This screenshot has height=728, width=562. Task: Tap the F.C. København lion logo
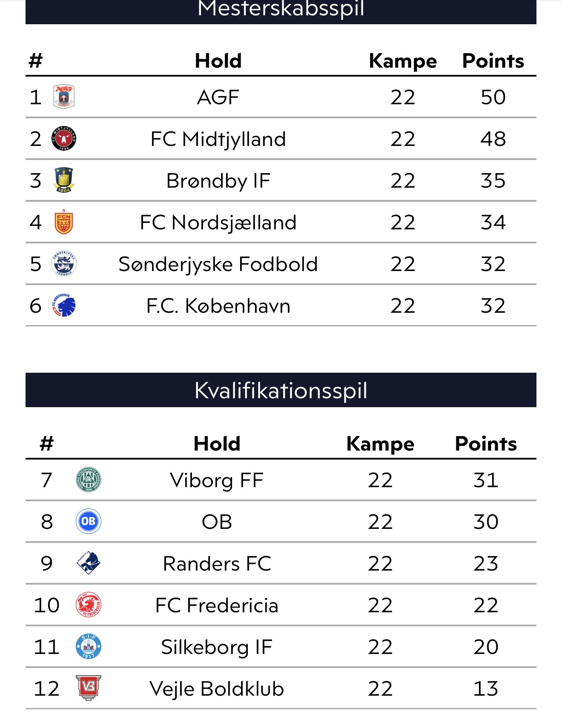pyautogui.click(x=64, y=305)
